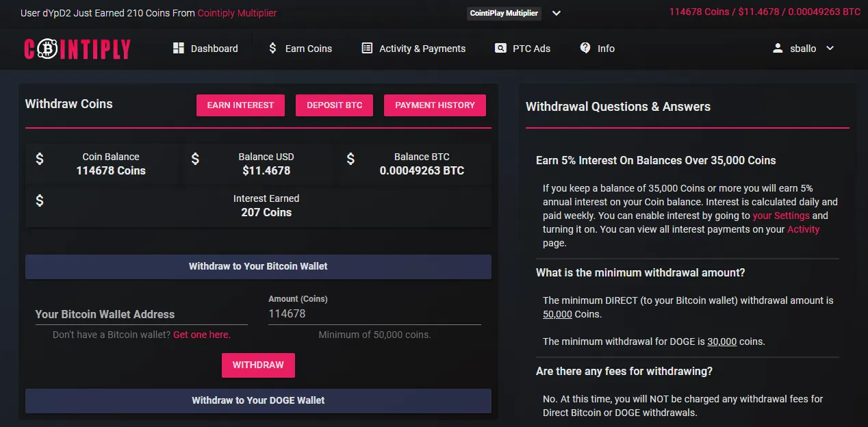
Task: Click the Info question mark icon
Action: coord(585,48)
